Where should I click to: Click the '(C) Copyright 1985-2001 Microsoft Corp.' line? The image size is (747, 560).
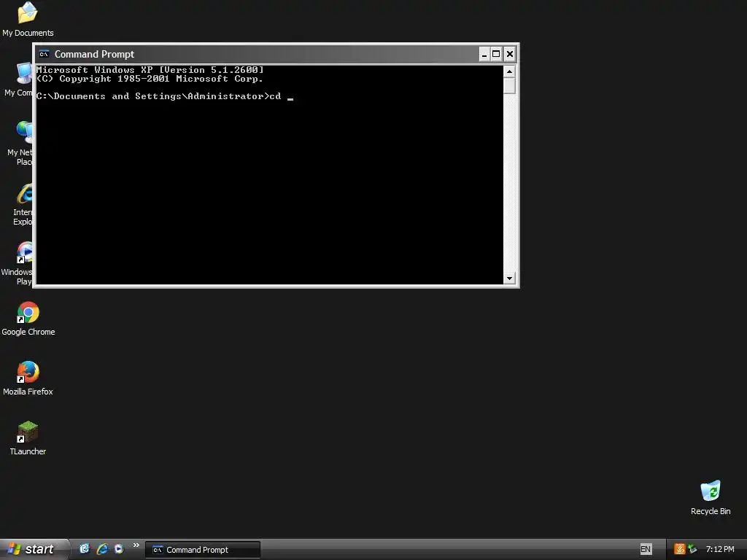pyautogui.click(x=150, y=79)
